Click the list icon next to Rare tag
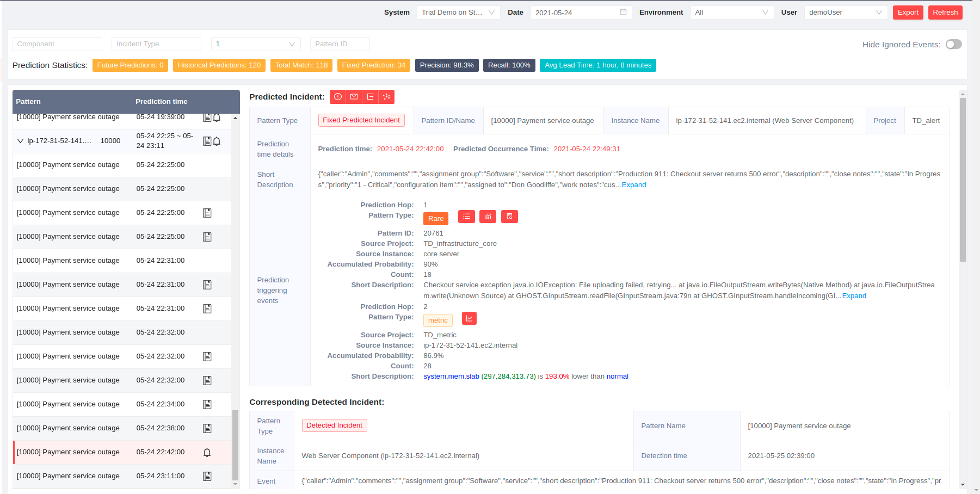980x494 pixels. coord(466,217)
